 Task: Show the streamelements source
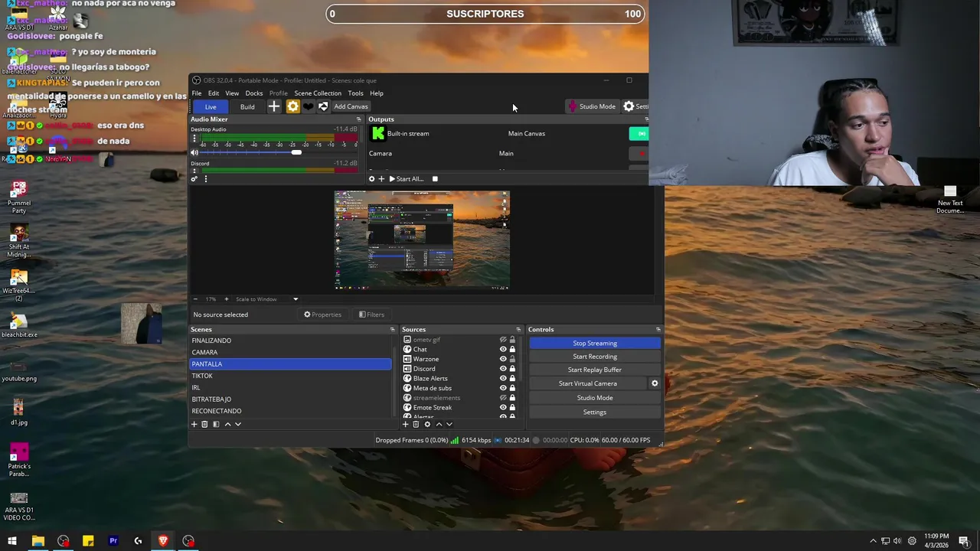[x=503, y=398]
